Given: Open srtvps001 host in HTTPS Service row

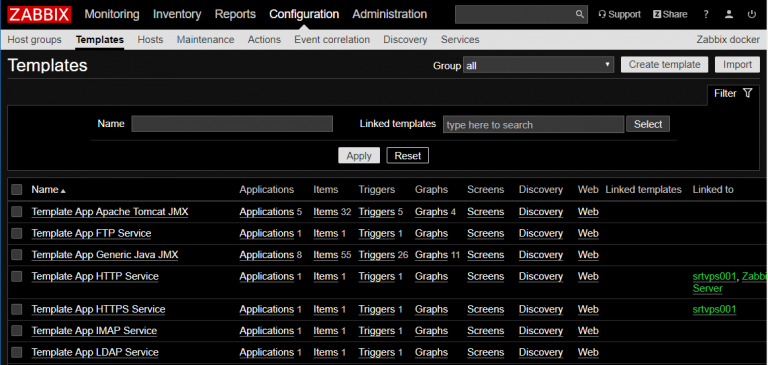Looking at the screenshot, I should point(715,309).
